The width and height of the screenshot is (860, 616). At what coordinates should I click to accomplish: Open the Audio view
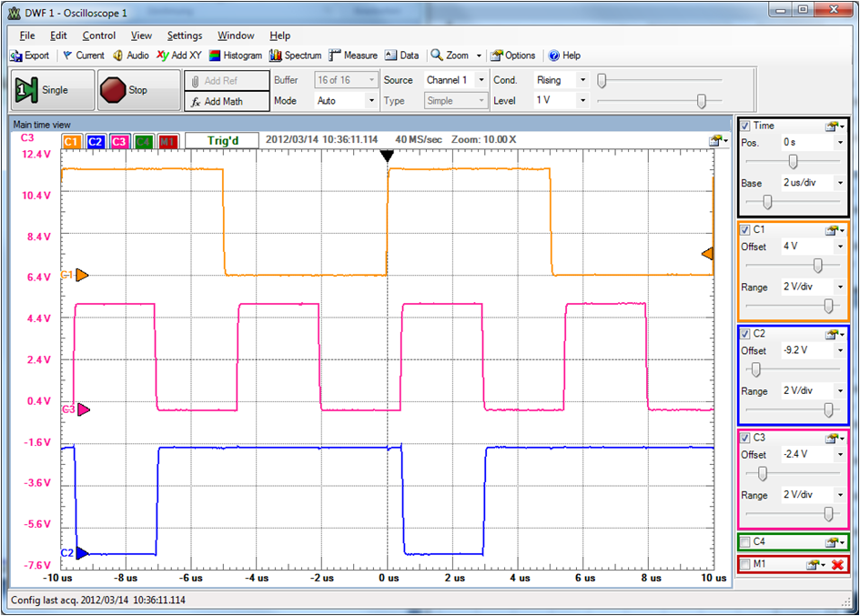tap(131, 56)
